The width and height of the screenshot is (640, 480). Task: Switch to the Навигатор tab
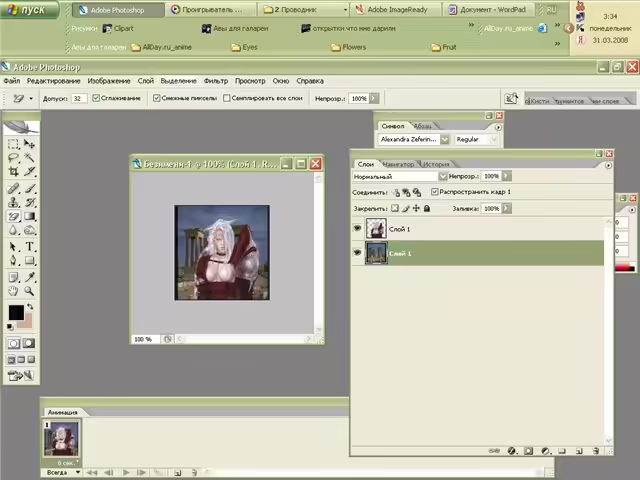coord(398,164)
